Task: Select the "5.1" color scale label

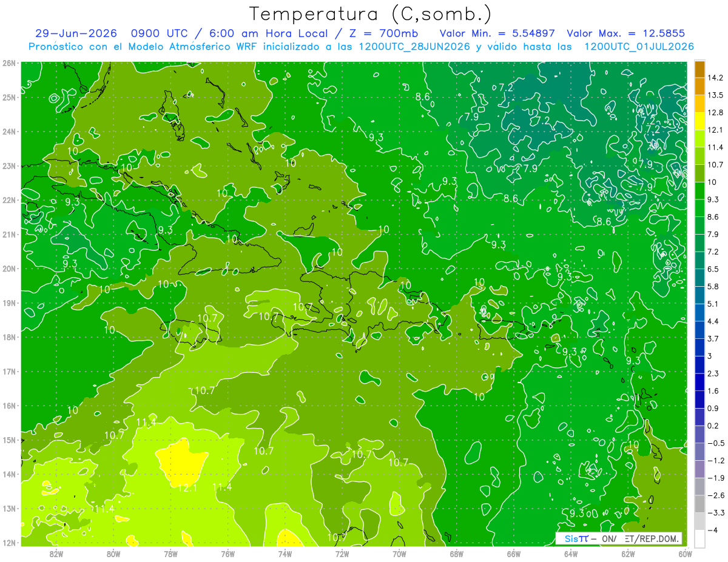Action: [713, 304]
